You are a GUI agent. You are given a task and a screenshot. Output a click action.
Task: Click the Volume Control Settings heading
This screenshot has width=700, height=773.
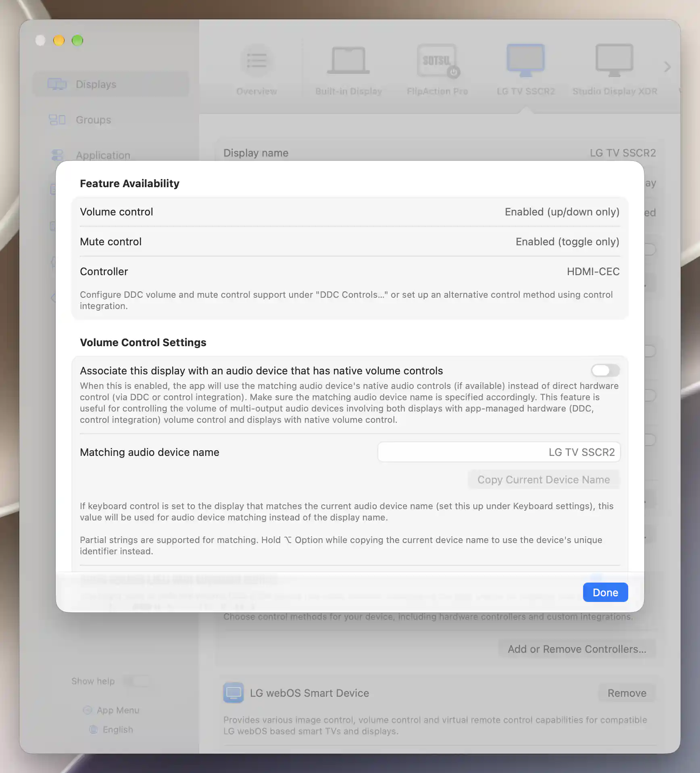click(x=143, y=342)
